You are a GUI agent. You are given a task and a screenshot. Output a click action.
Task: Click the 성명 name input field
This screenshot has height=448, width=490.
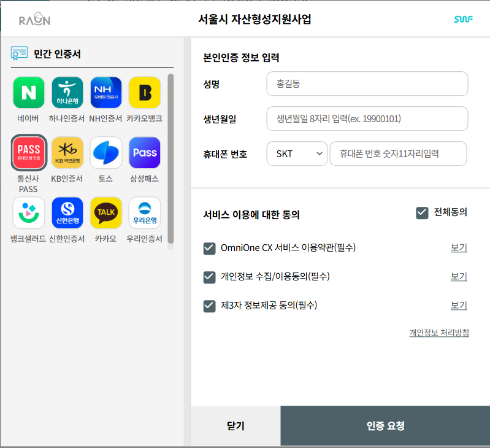(367, 83)
